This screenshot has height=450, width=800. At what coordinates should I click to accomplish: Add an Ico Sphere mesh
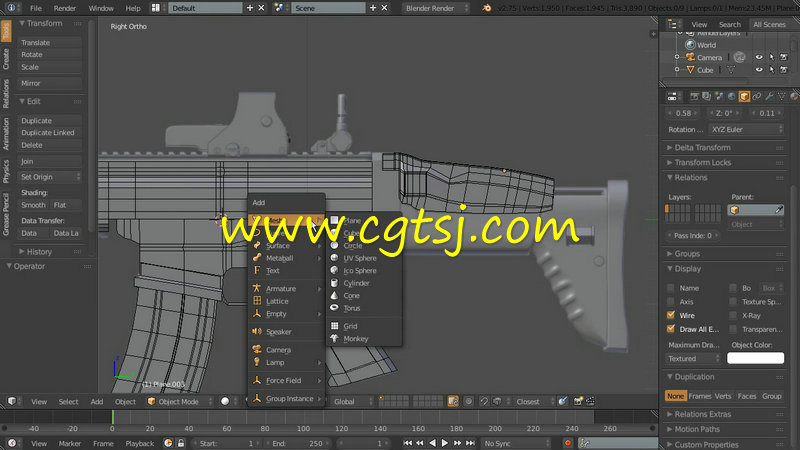point(363,270)
